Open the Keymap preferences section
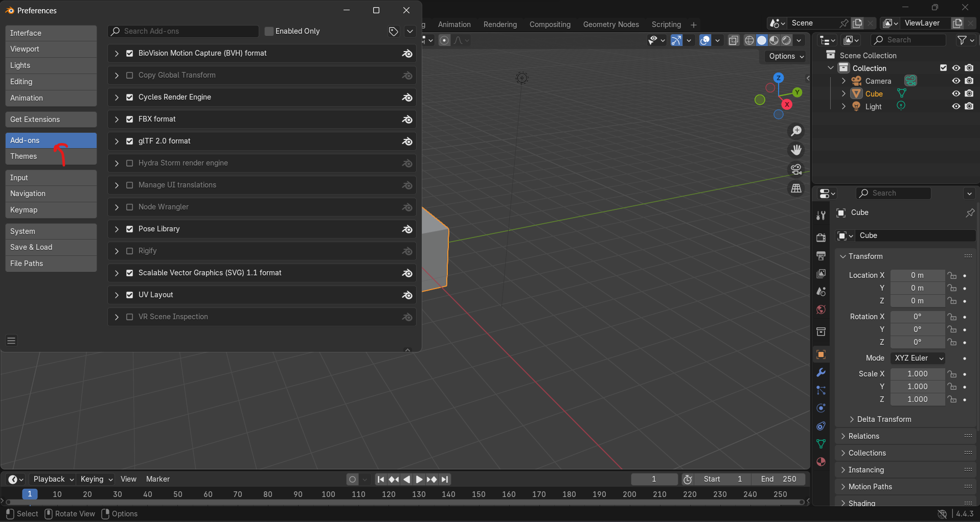 point(51,210)
